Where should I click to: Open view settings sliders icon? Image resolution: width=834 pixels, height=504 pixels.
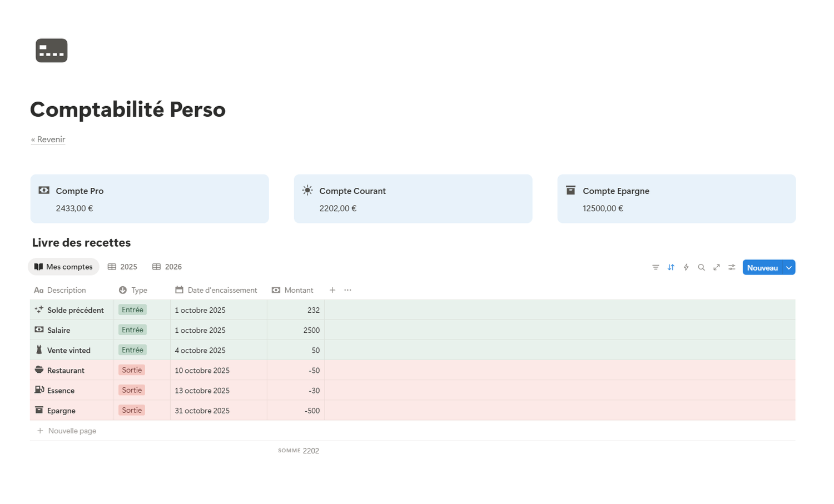coord(732,267)
